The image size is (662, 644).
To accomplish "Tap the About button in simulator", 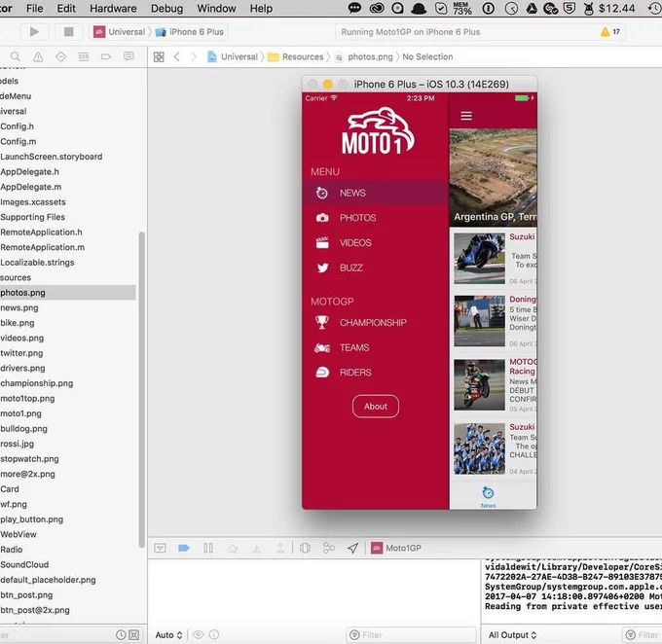I will [376, 406].
